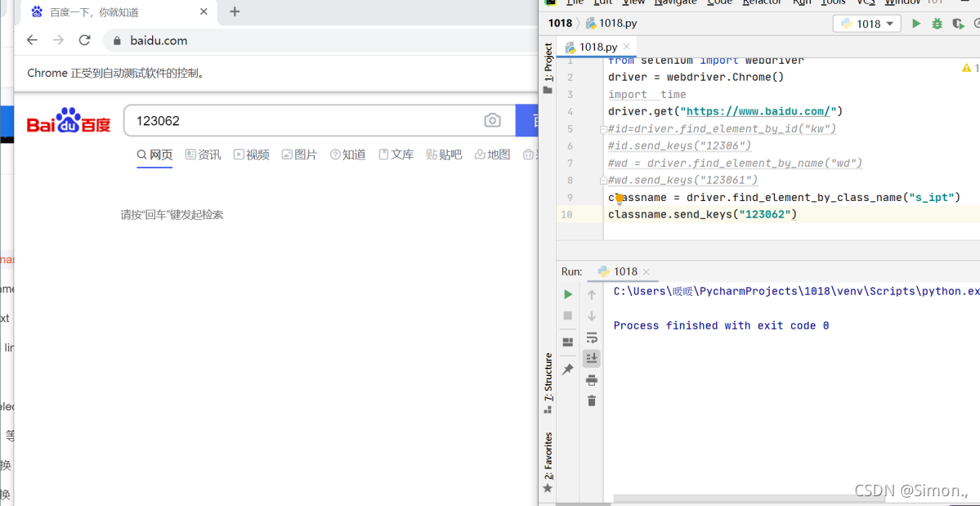Screen dimensions: 980x506
Task: Select the 视频 search tab
Action: [x=251, y=155]
